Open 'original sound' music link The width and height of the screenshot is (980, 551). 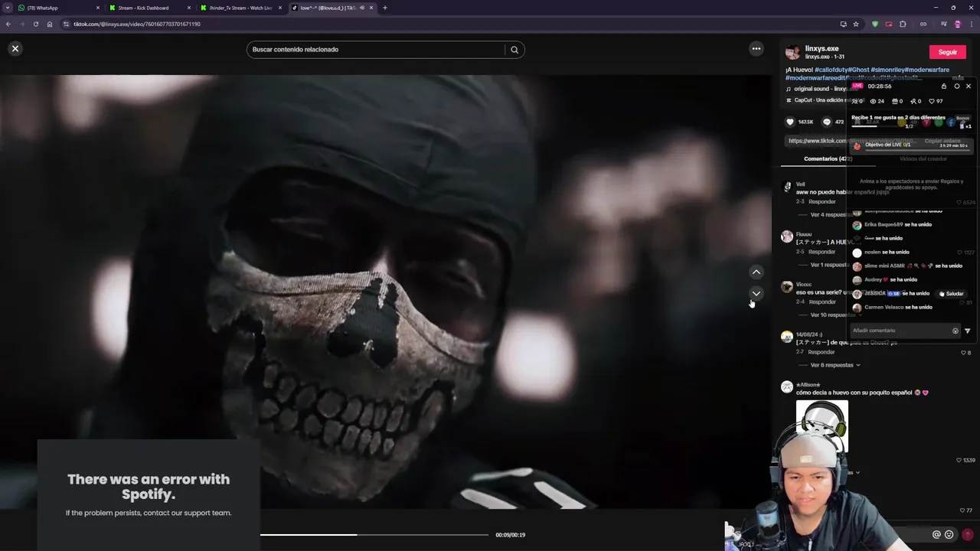point(821,89)
